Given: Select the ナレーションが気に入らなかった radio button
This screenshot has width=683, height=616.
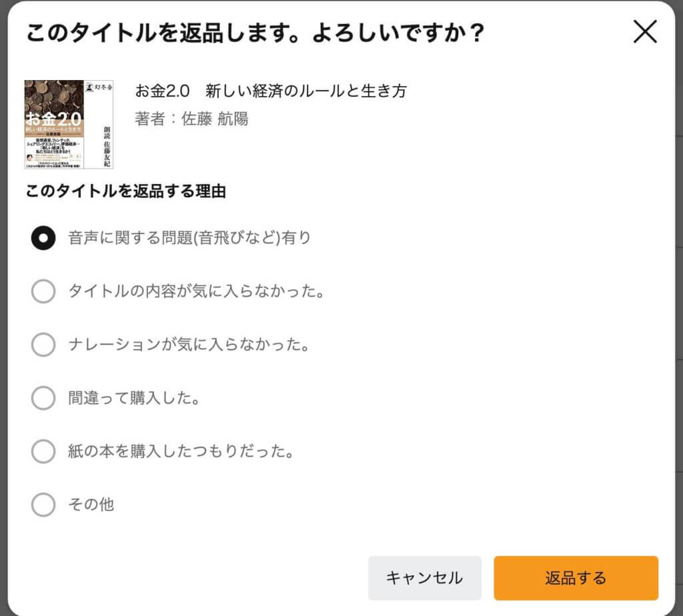Looking at the screenshot, I should coord(43,345).
